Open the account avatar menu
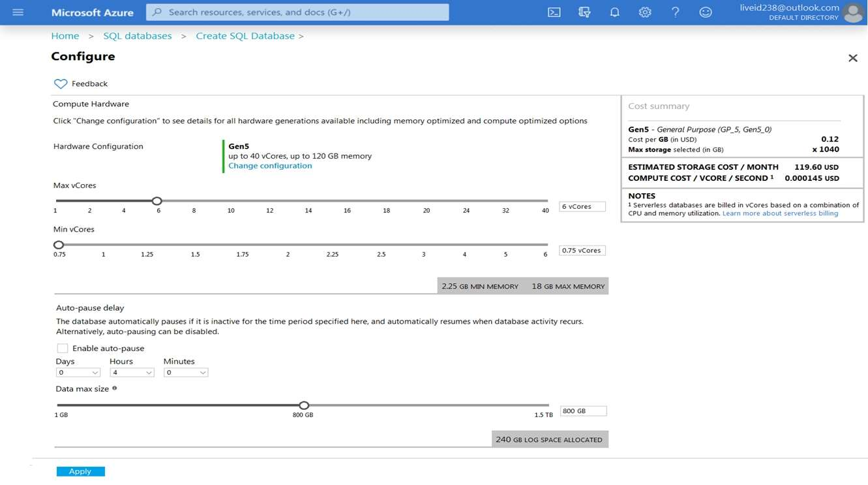 click(x=852, y=12)
